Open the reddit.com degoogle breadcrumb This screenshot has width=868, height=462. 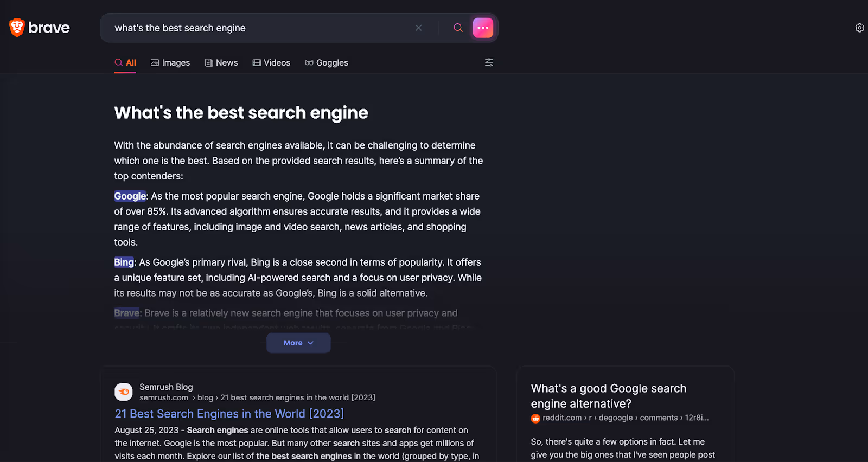pos(626,418)
